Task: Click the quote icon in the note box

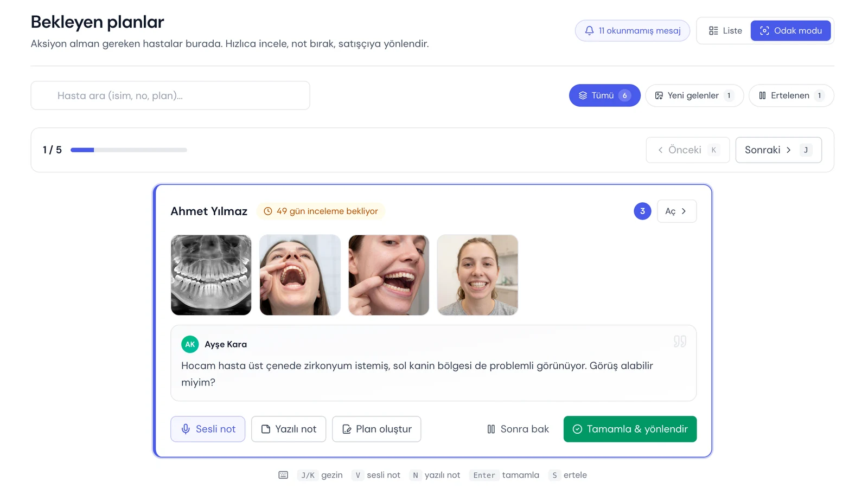Action: click(x=680, y=341)
